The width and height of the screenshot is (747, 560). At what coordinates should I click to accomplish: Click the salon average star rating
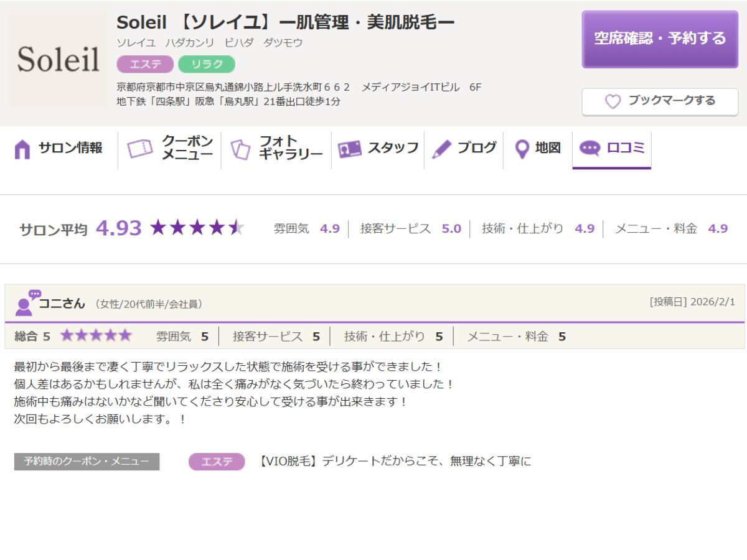[x=197, y=228]
